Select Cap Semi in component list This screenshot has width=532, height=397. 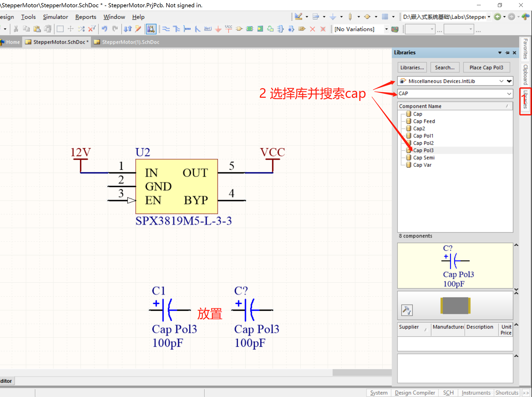pos(424,158)
